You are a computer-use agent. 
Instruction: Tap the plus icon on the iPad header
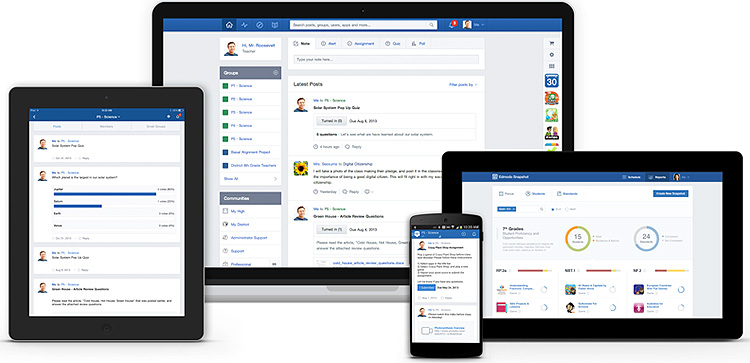click(168, 117)
